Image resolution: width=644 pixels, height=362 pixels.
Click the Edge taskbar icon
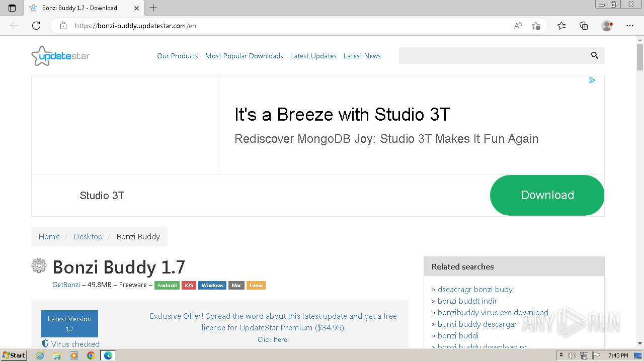[108, 355]
